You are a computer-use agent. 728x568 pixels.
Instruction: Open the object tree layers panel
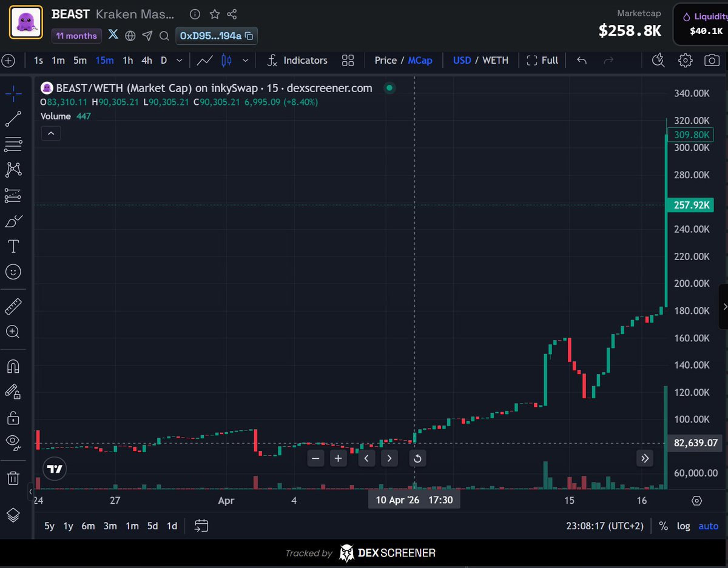click(x=13, y=514)
